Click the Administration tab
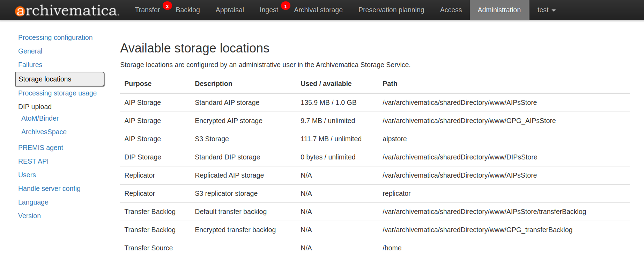644x257 pixels. pyautogui.click(x=499, y=10)
